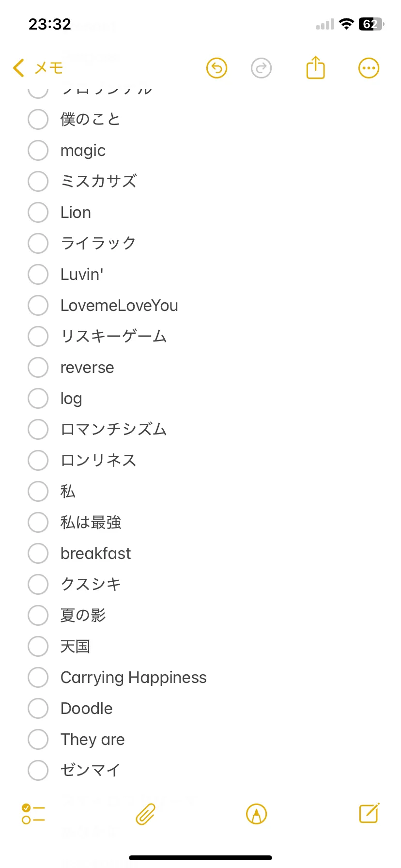Create a new note with compose icon
Viewport: 401px width, 868px height.
click(369, 813)
